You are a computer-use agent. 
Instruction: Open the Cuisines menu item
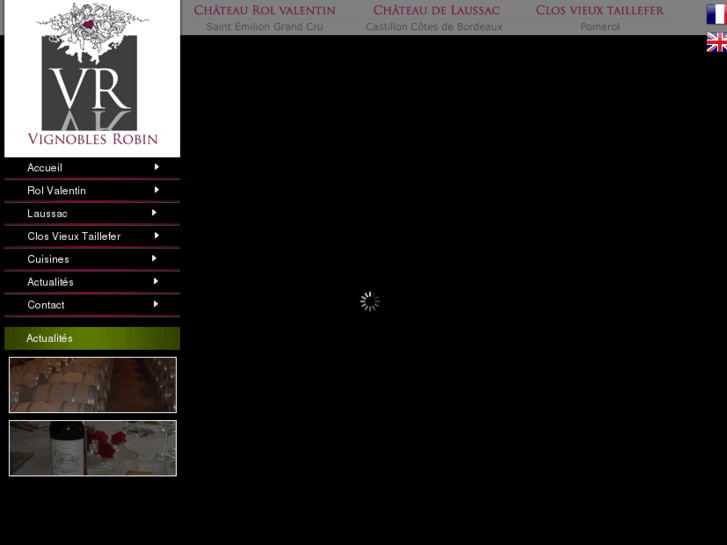pos(92,259)
